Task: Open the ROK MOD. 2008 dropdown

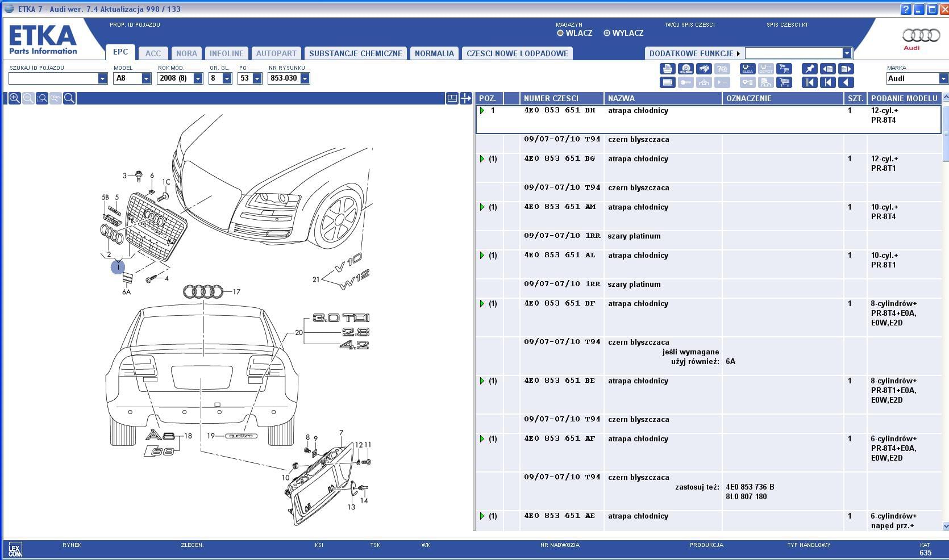Action: (198, 78)
